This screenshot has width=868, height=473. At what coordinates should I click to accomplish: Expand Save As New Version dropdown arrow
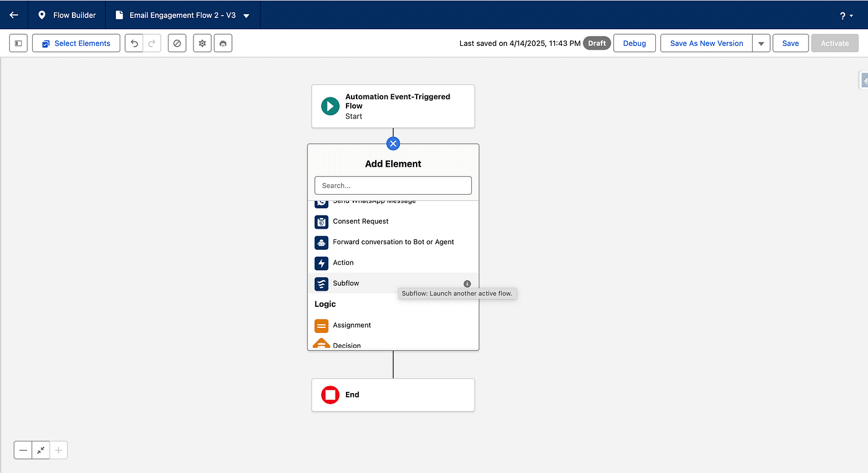pyautogui.click(x=761, y=43)
